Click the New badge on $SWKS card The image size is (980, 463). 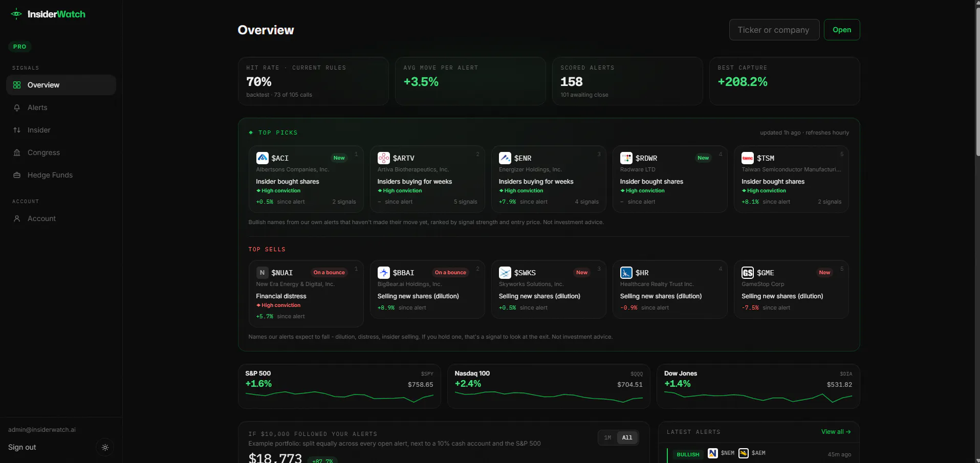pos(582,273)
